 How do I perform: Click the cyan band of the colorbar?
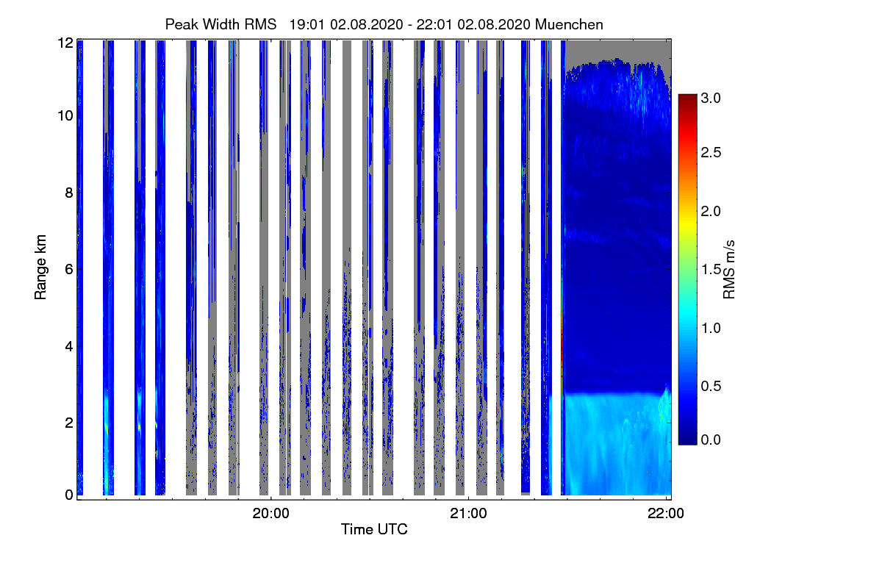pyautogui.click(x=687, y=312)
